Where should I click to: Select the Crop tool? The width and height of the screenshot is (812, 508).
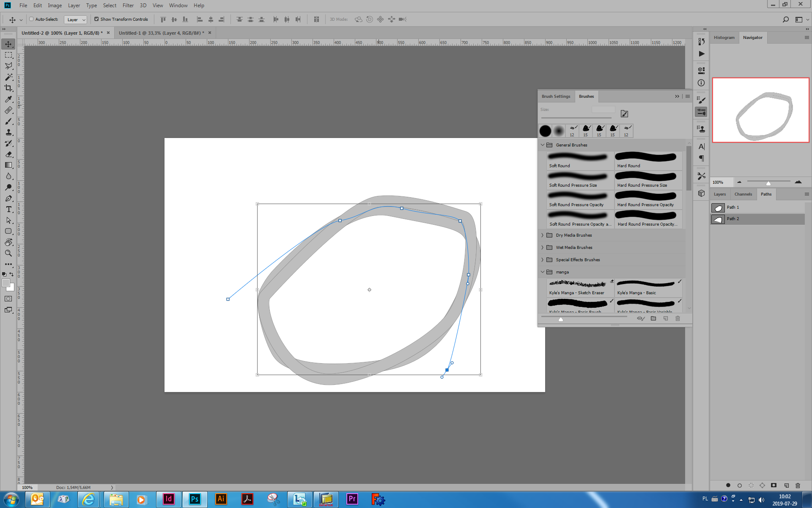coord(8,88)
